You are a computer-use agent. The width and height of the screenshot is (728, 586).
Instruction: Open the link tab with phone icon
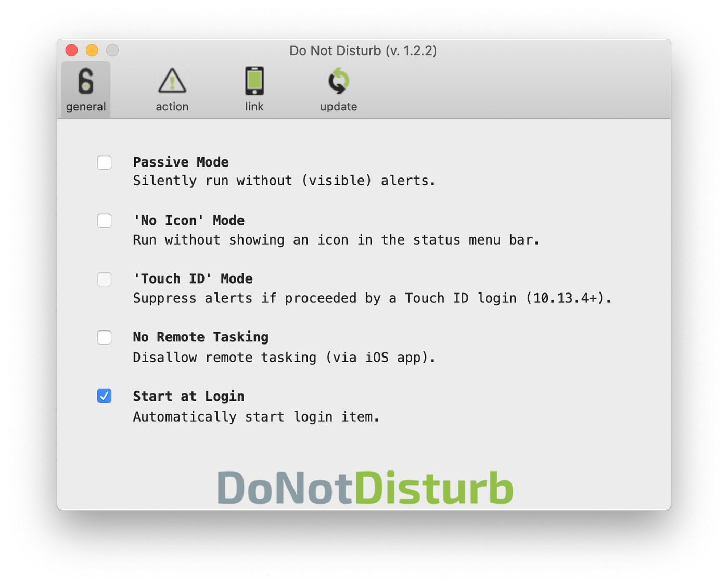coord(254,90)
